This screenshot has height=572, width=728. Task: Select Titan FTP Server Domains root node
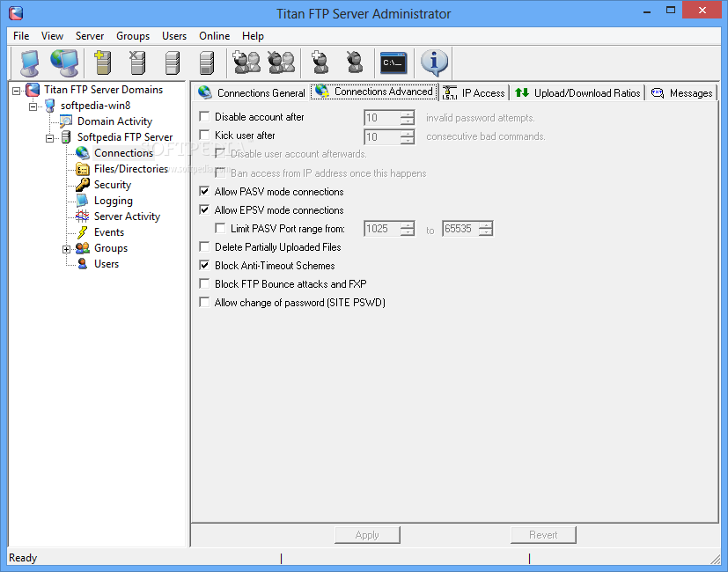point(103,90)
